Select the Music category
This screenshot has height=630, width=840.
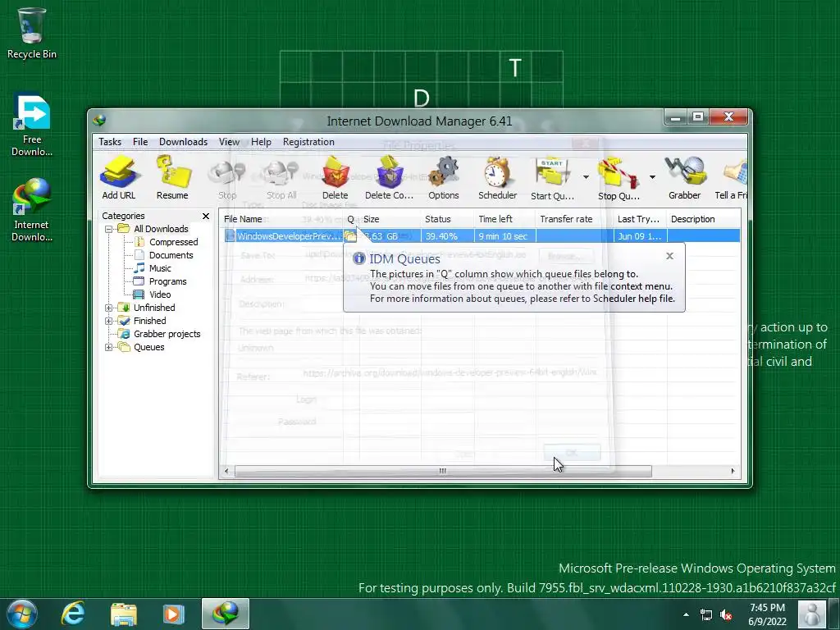(160, 268)
